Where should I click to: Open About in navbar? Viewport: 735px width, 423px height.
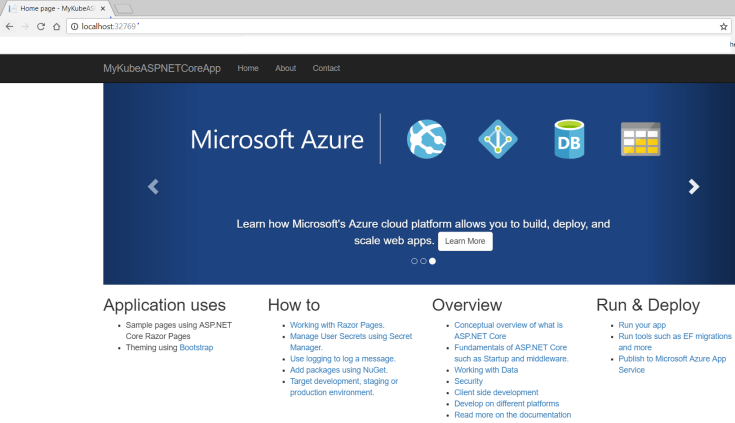tap(285, 68)
